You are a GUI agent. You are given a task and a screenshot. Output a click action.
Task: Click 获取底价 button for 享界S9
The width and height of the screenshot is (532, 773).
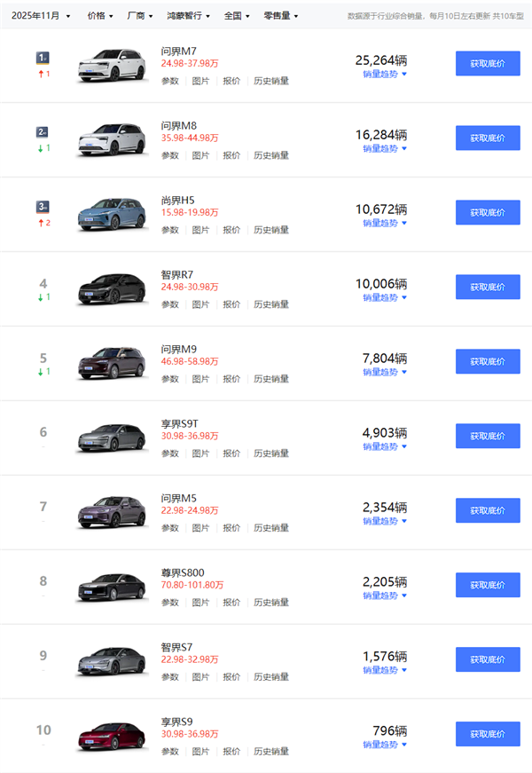click(487, 733)
